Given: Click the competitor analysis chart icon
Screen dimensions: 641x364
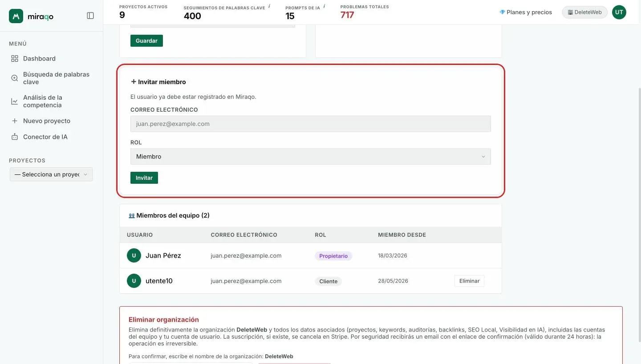Looking at the screenshot, I should 15,101.
